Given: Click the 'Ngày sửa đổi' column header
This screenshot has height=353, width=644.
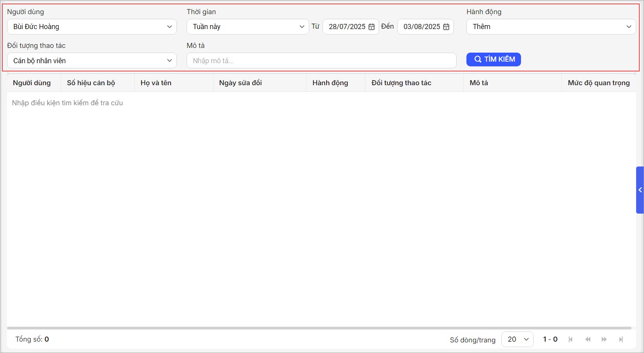Looking at the screenshot, I should (240, 83).
